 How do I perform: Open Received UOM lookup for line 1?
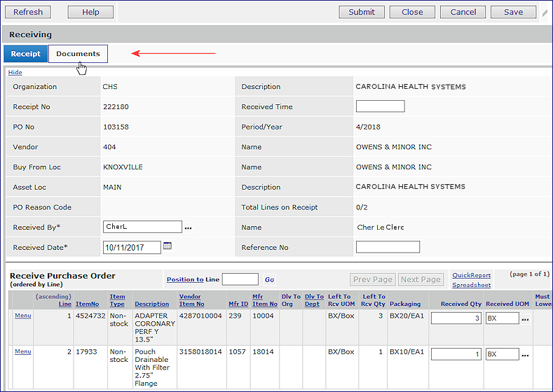pyautogui.click(x=526, y=319)
